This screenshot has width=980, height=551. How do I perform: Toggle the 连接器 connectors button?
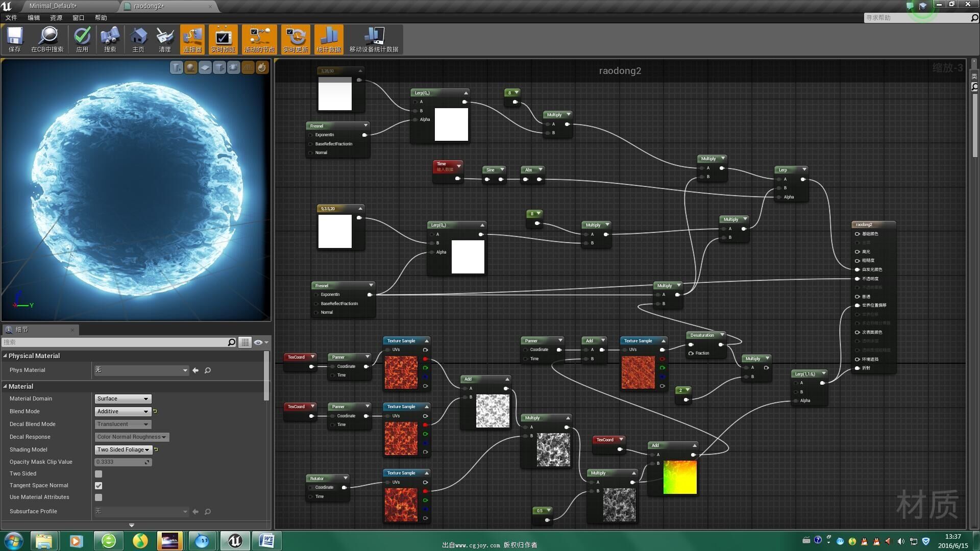[x=192, y=39]
